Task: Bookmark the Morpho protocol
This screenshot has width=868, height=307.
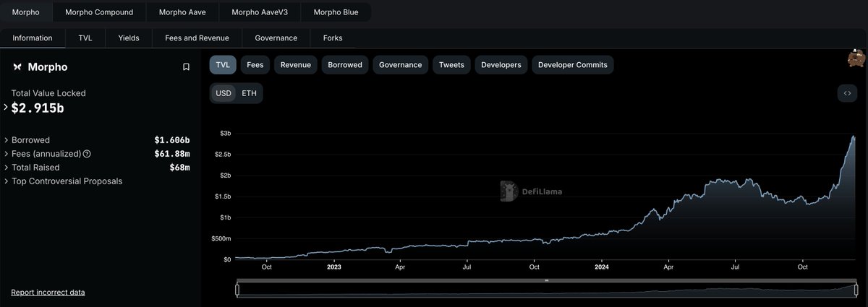Action: coord(186,67)
